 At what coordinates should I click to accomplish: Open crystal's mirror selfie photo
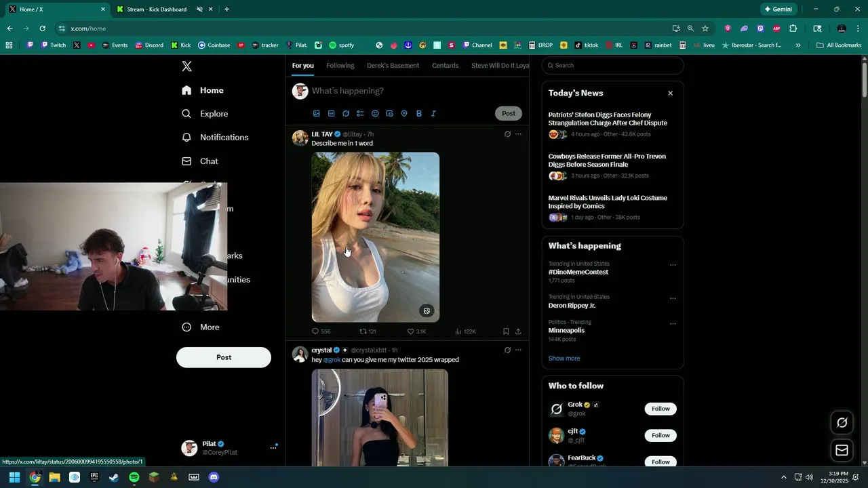click(380, 418)
